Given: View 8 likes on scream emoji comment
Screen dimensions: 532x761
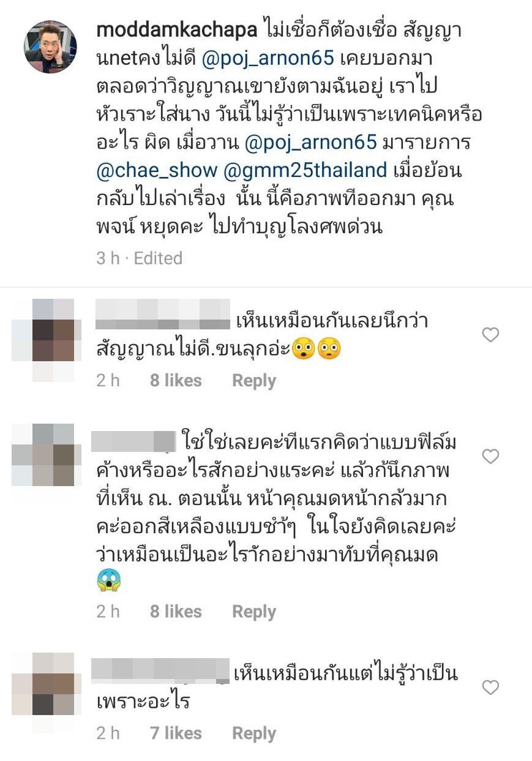Looking at the screenshot, I should [x=176, y=612].
